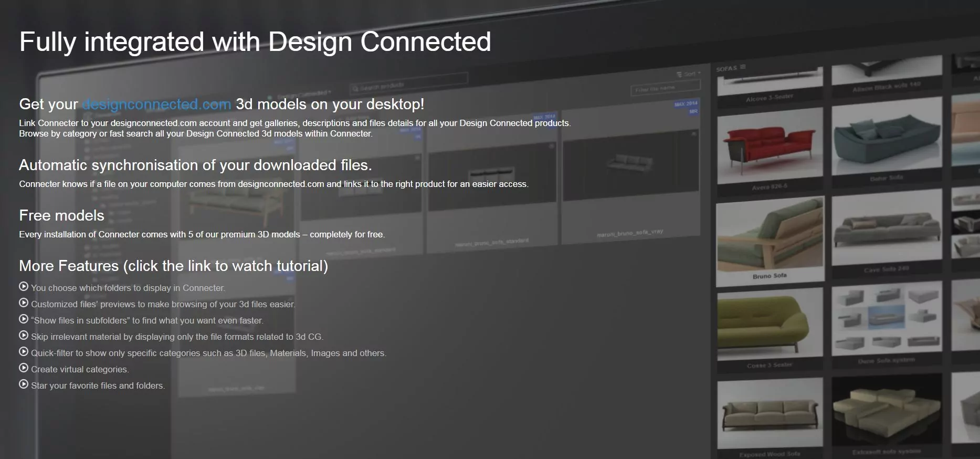The width and height of the screenshot is (980, 459).
Task: Choose the Exposed Wood Sofa thumbnail
Action: pyautogui.click(x=770, y=415)
